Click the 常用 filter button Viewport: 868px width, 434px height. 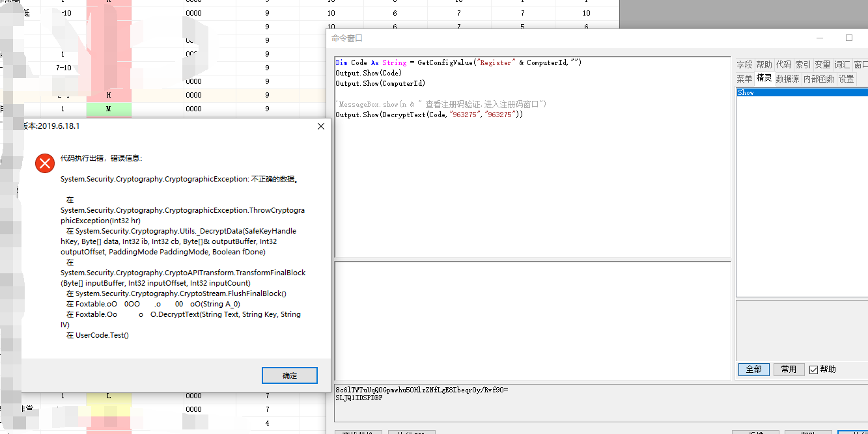[789, 370]
